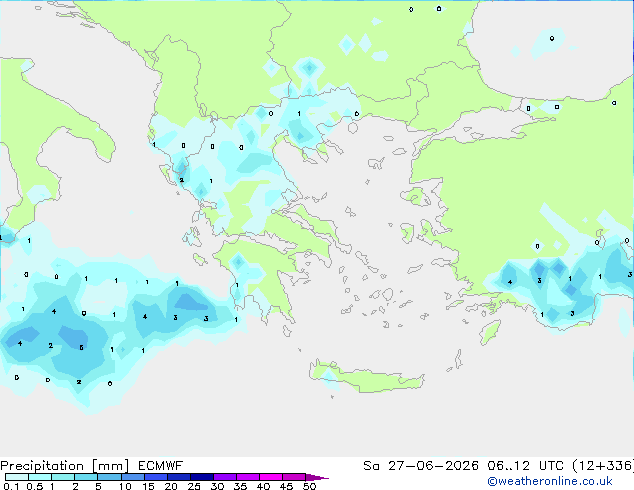Click the 30–35 mm purple legend box
634x490 pixels.
(x=225, y=477)
